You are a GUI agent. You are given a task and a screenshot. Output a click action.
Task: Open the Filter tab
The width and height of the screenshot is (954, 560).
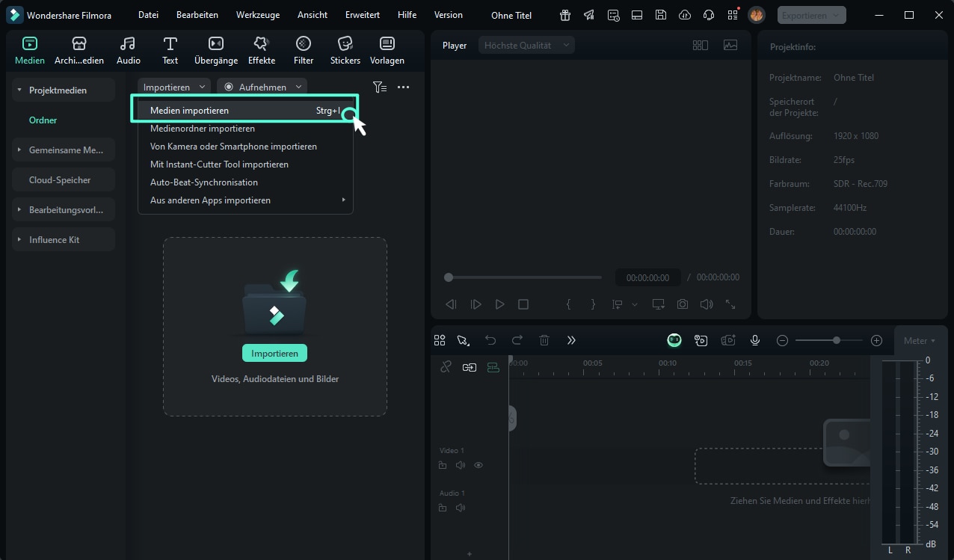[x=304, y=51]
